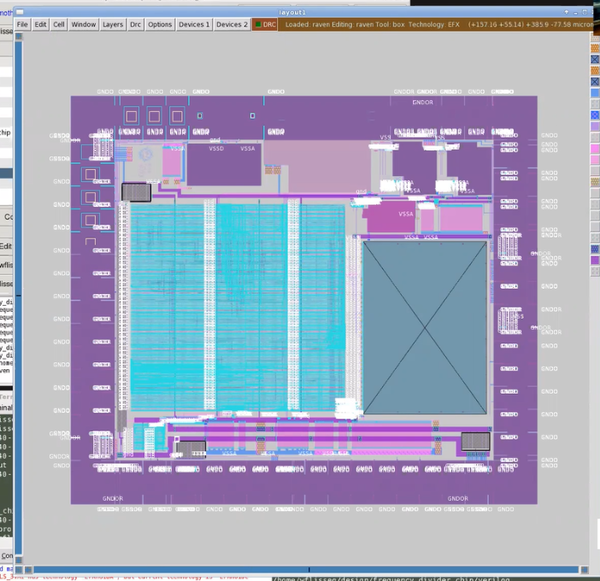Click the Technology: EFX status text
The image size is (600, 581).
pos(434,24)
